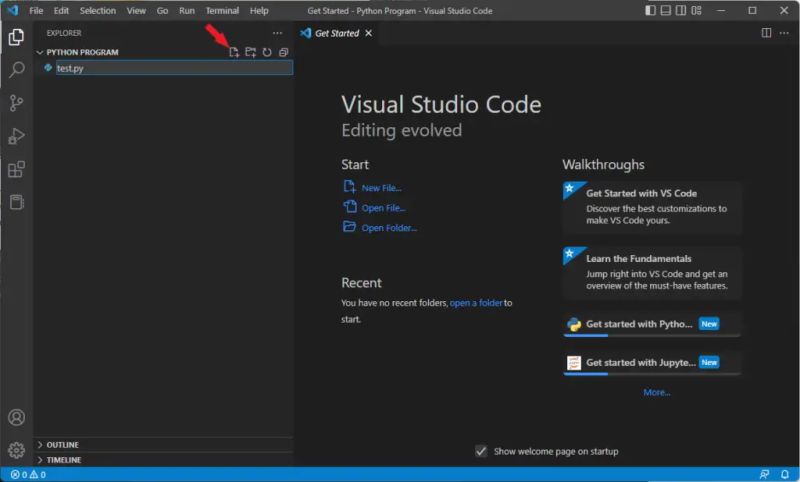Click the New File icon in Explorer
The image size is (800, 482).
[234, 52]
